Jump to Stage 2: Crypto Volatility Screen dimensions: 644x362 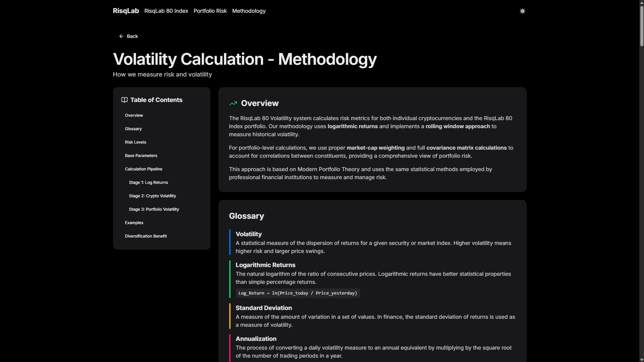tap(152, 196)
